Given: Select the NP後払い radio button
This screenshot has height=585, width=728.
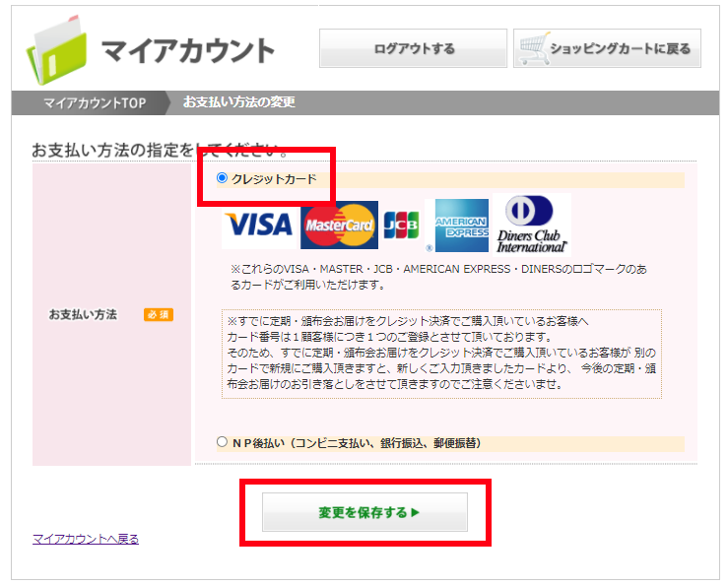Looking at the screenshot, I should (x=222, y=442).
